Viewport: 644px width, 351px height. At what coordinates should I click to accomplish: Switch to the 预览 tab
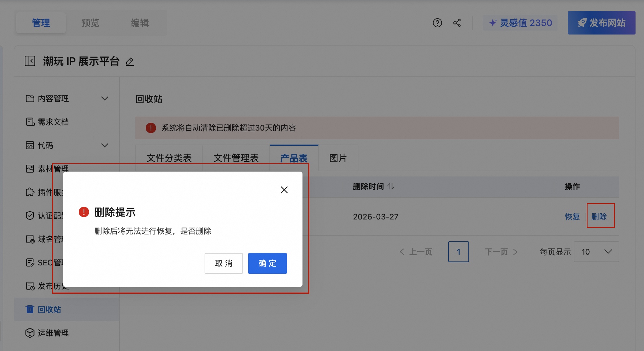click(90, 23)
